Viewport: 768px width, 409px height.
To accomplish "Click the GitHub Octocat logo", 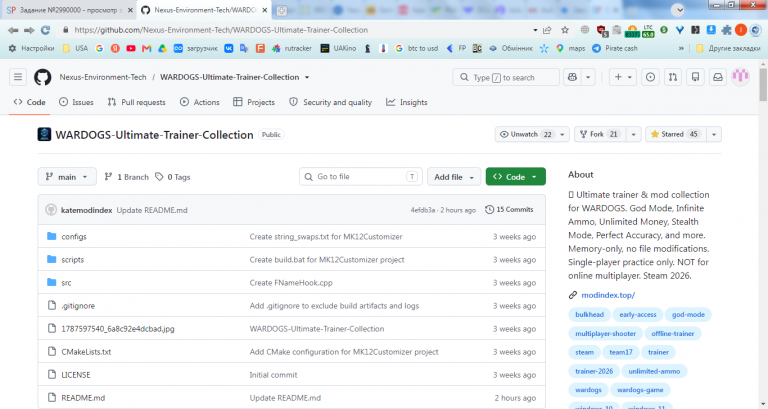I will [43, 77].
